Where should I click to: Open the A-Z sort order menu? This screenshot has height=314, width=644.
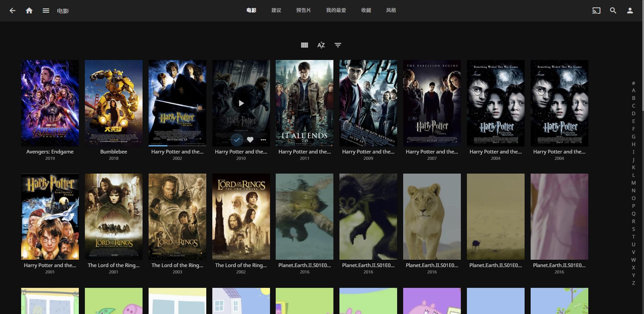[x=321, y=45]
